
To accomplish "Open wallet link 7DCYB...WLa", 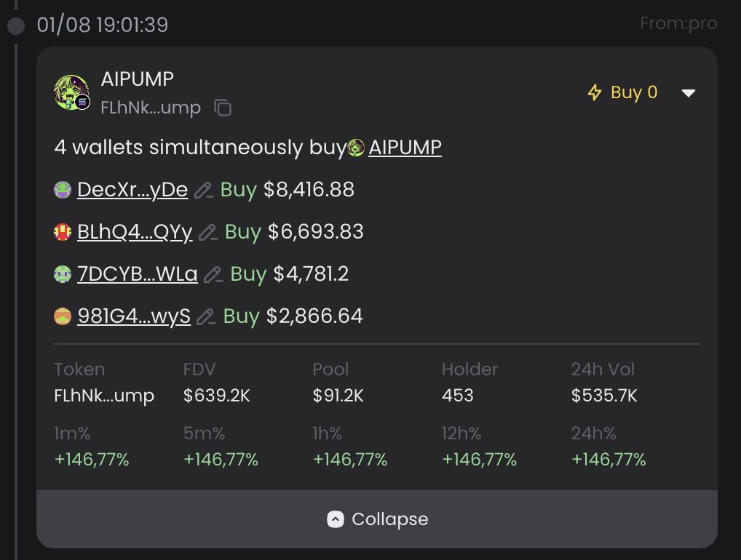I will click(138, 274).
